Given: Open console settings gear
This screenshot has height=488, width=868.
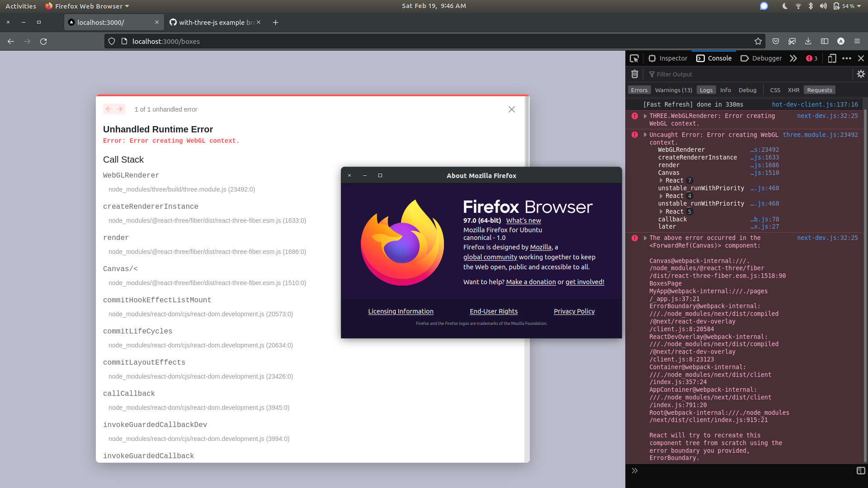Looking at the screenshot, I should [x=861, y=74].
